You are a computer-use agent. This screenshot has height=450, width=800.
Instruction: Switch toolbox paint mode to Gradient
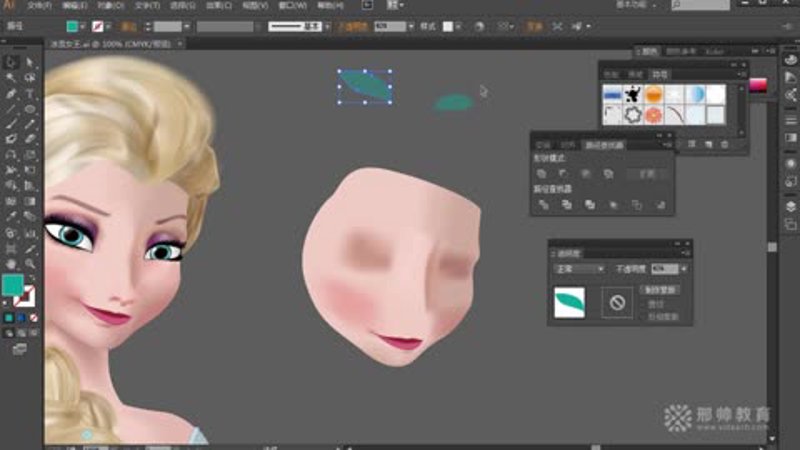[x=21, y=318]
